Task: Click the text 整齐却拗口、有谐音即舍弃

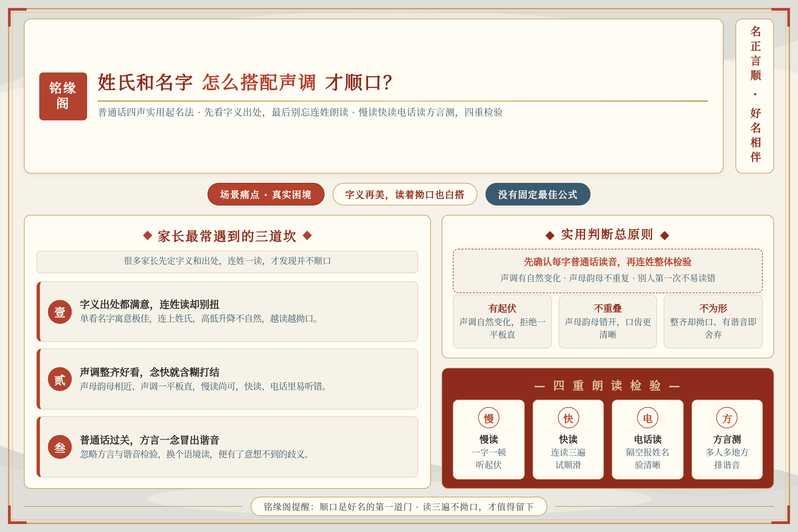Action: [x=713, y=328]
